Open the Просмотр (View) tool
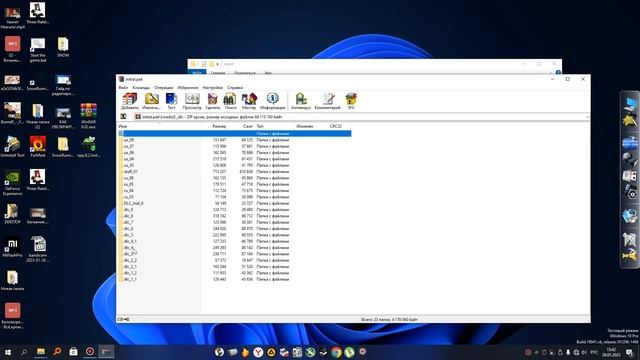640x360 pixels. (192, 101)
